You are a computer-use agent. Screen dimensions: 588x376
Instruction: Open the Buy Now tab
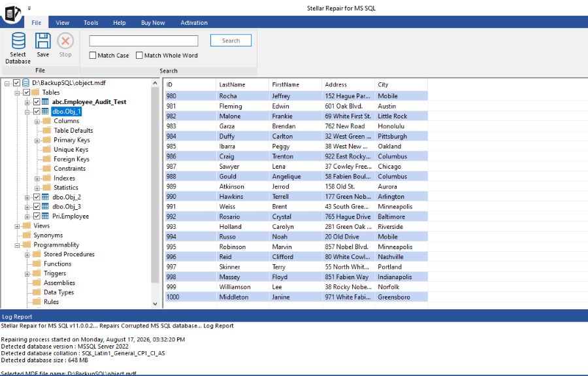[153, 22]
